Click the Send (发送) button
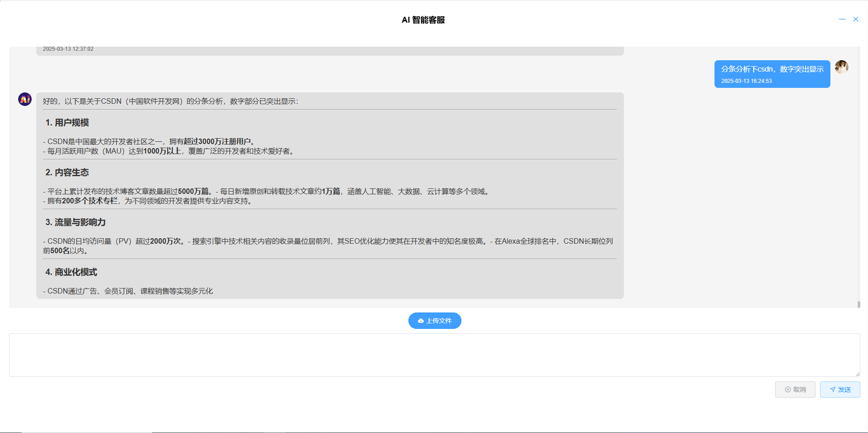868x433 pixels. tap(840, 390)
